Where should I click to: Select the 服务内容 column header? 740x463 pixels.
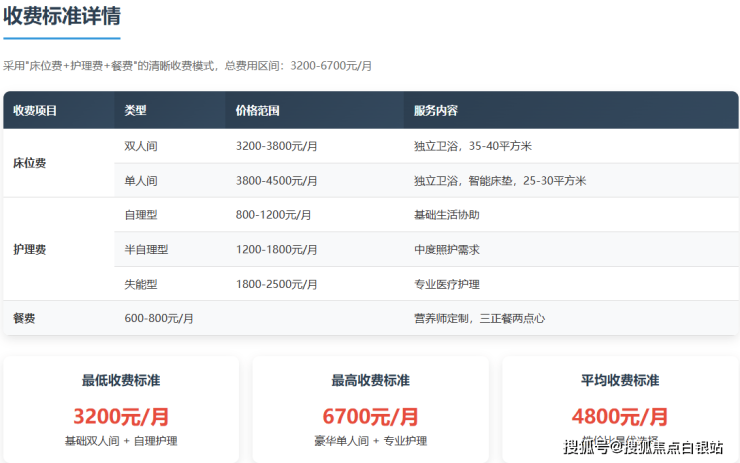[x=436, y=110]
